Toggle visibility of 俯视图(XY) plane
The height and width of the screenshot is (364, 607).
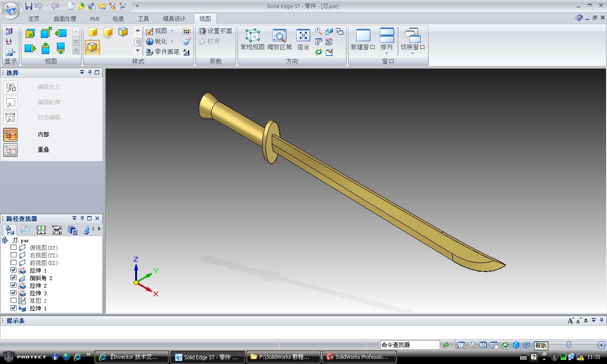point(14,247)
